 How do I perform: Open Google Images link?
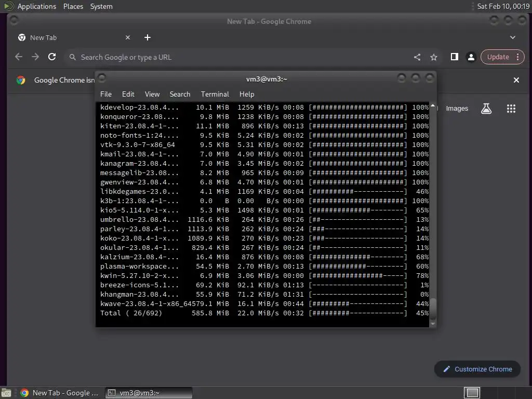point(457,109)
